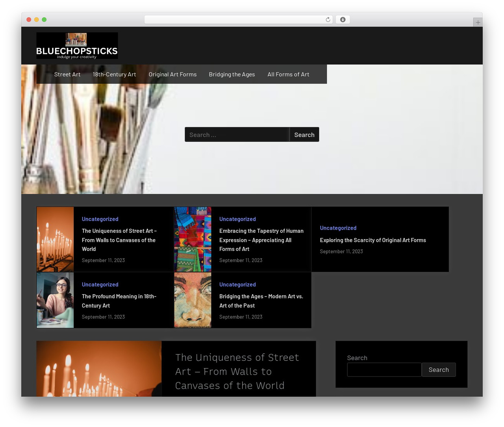Open The Profound Meaning in 18th-Century Art
Viewport: 504px width, 427px height.
(x=119, y=301)
